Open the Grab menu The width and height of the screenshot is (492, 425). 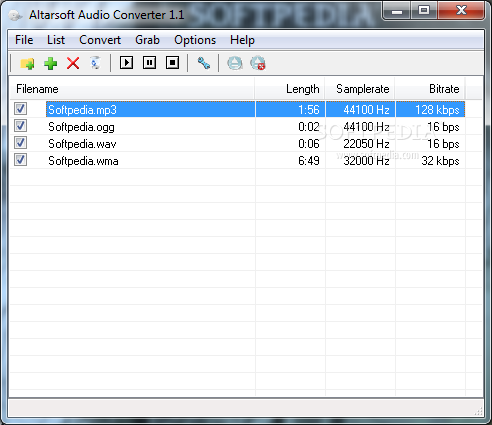click(147, 40)
